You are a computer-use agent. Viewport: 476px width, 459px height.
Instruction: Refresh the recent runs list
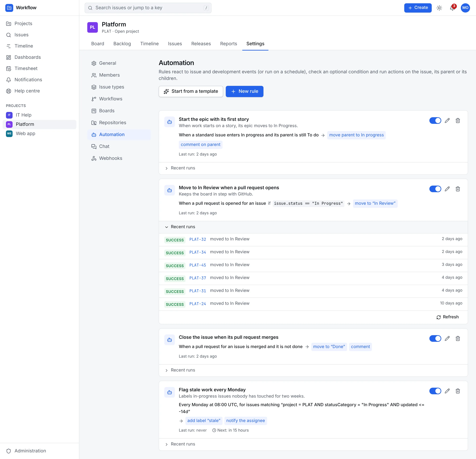(x=447, y=317)
